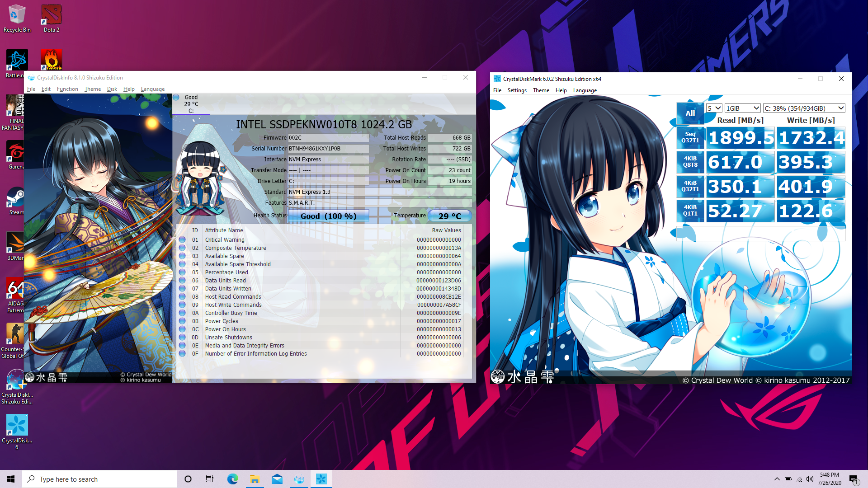
Task: Open Theme menu in CrystalDiskInfo
Action: [93, 89]
